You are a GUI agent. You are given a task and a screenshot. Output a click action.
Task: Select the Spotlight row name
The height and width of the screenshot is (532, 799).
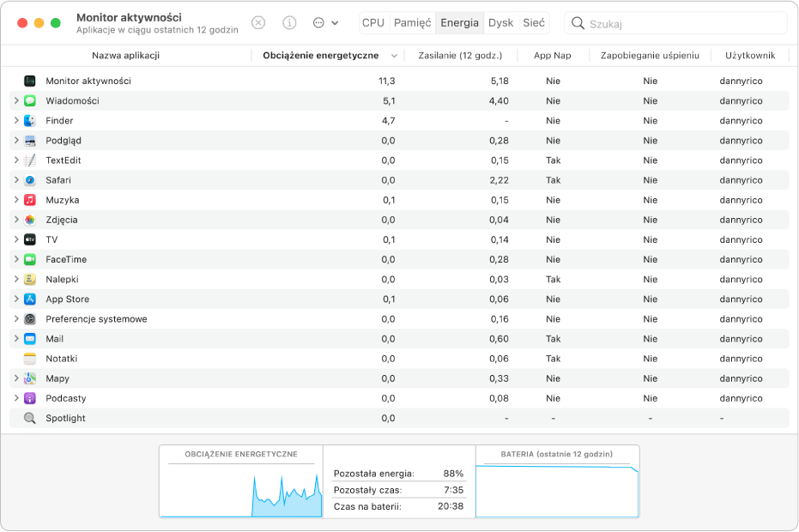pyautogui.click(x=66, y=419)
